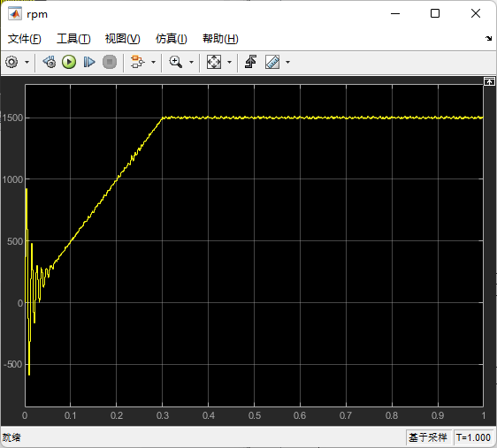Expand the axes scaling dropdown arrow

point(229,62)
